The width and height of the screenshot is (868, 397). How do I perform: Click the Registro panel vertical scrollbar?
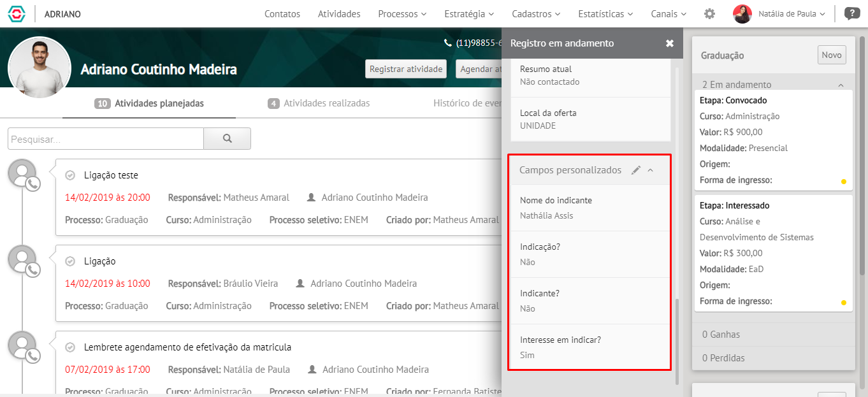pos(677,341)
